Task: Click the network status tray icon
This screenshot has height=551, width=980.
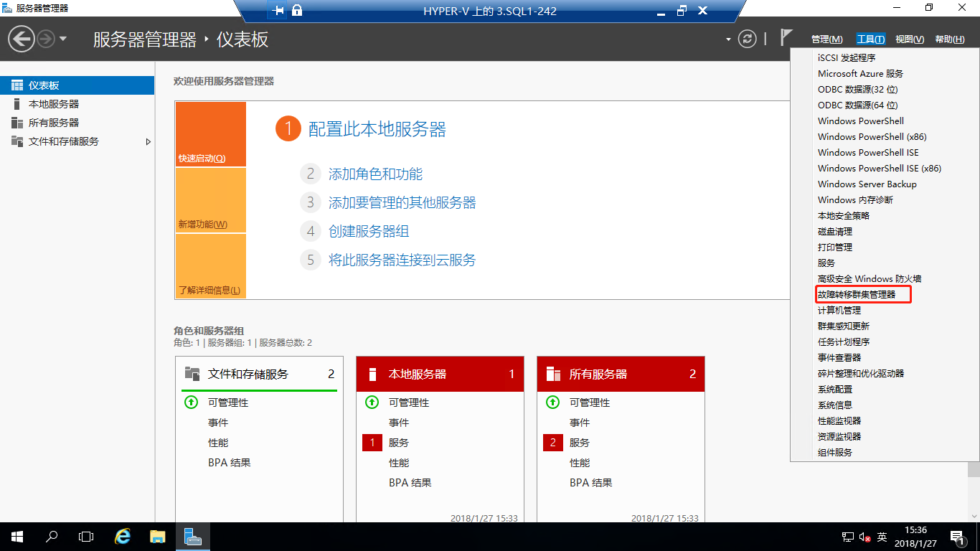Action: 847,537
